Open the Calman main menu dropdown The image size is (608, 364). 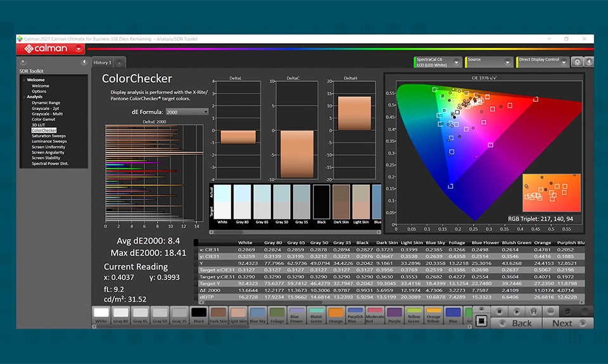(79, 49)
